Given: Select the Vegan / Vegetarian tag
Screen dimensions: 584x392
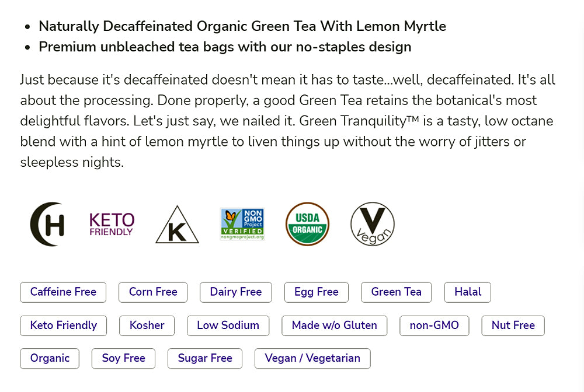Looking at the screenshot, I should click(x=312, y=359).
